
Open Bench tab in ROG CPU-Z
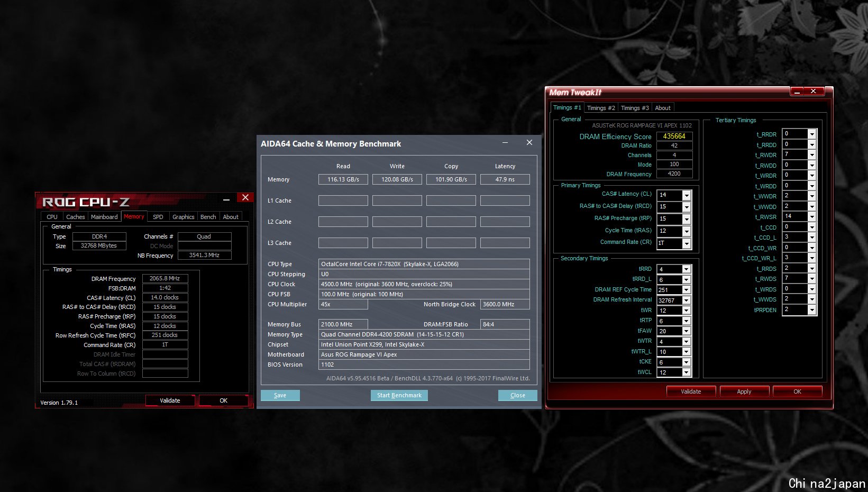tap(208, 217)
